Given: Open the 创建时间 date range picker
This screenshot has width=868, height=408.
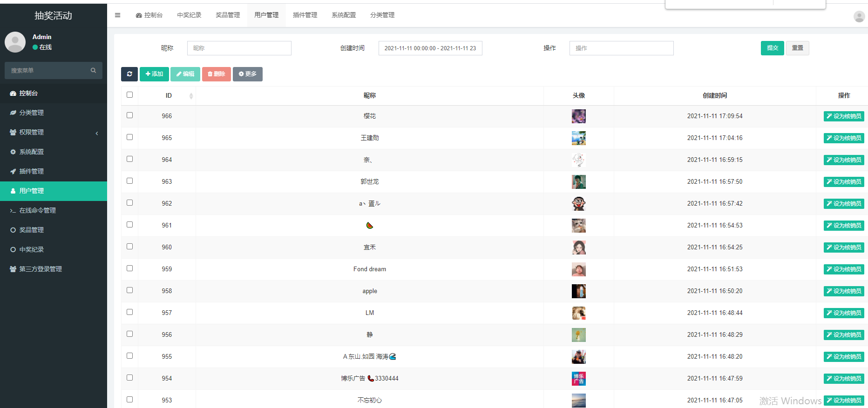Looking at the screenshot, I should point(430,48).
